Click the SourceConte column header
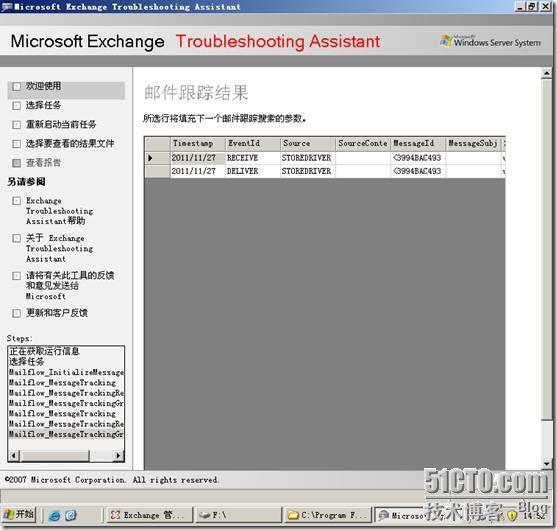Viewport: 557px width, 530px height. pos(363,144)
